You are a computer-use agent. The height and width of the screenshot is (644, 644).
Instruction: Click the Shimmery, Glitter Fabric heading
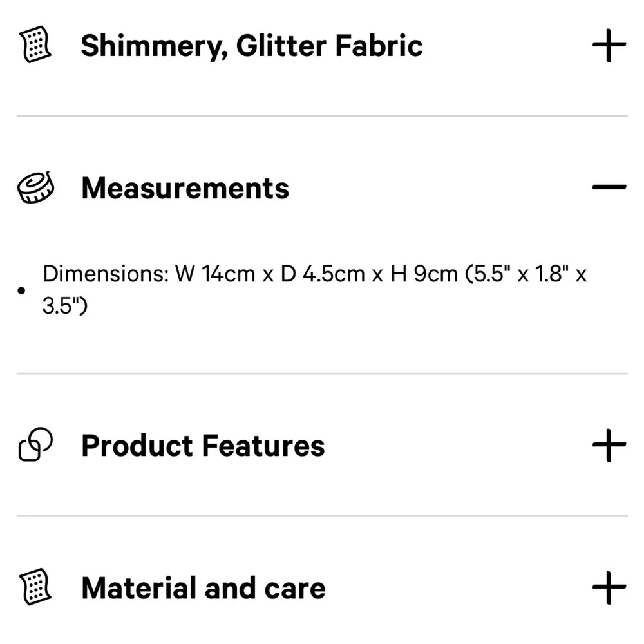(x=252, y=45)
